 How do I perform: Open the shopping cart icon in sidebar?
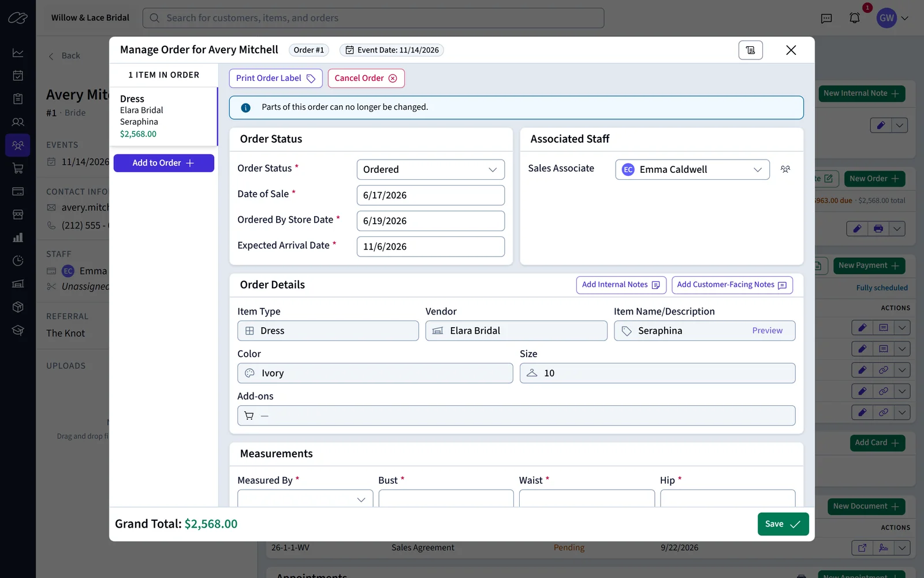pyautogui.click(x=18, y=168)
